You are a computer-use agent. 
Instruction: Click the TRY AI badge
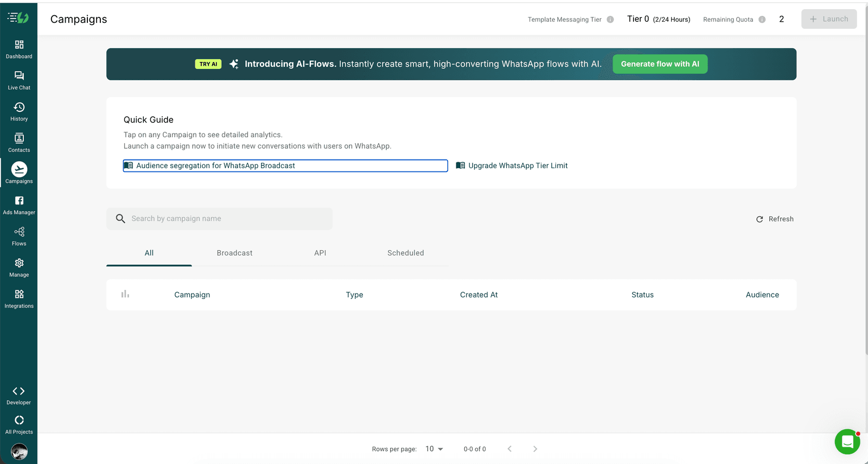[x=208, y=64]
